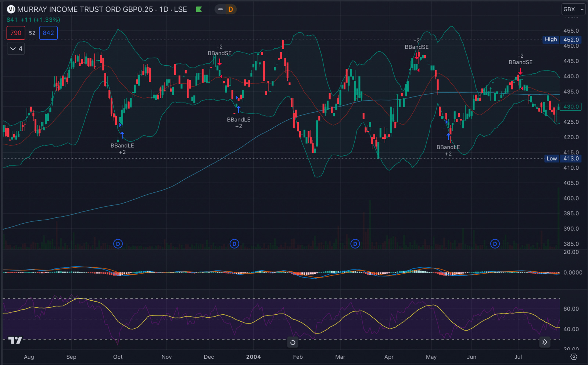Click the BBandLE +2 signal label near mid-May
The width and height of the screenshot is (588, 365).
point(448,150)
